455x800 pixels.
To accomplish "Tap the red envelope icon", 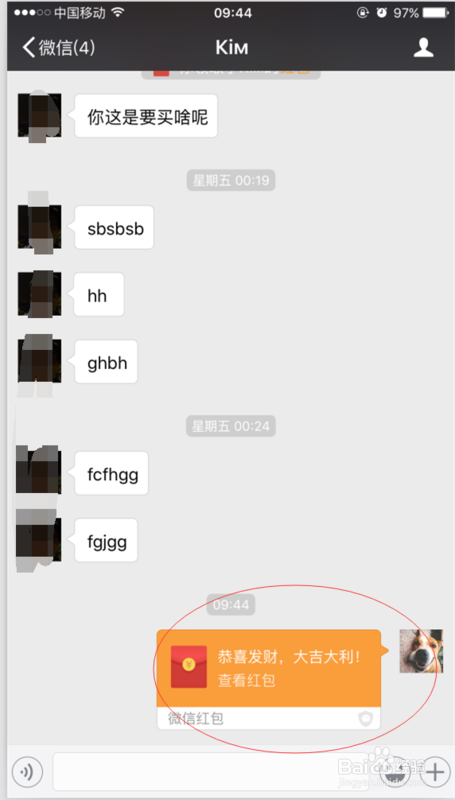I will (x=189, y=666).
